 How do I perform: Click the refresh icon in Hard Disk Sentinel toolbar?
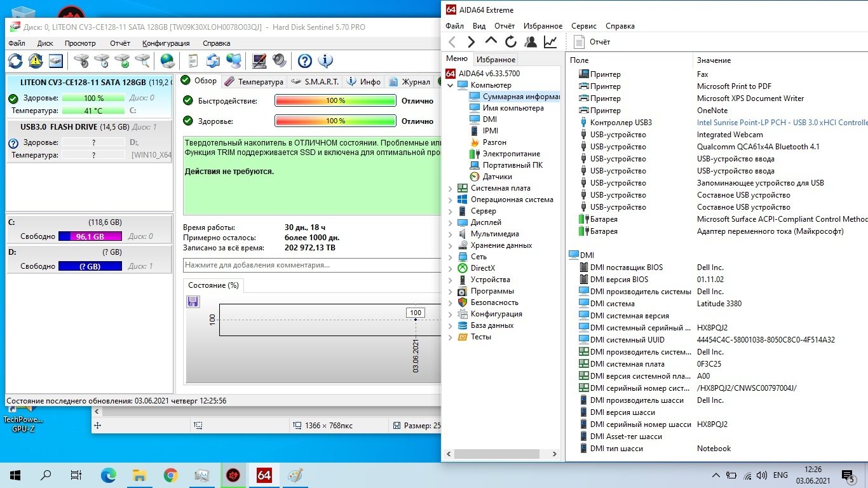[15, 60]
